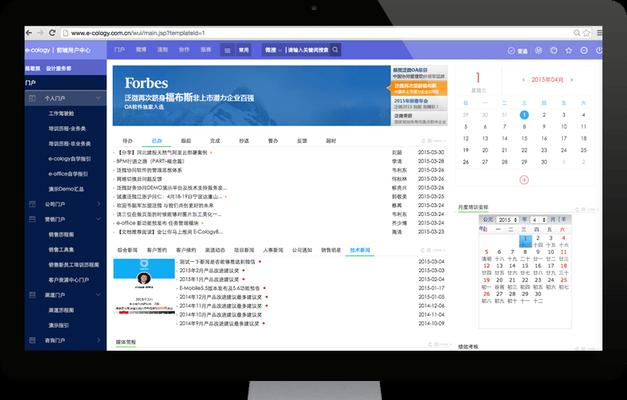
Task: Collapse the 个人门户 section chevron
Action: [x=98, y=98]
